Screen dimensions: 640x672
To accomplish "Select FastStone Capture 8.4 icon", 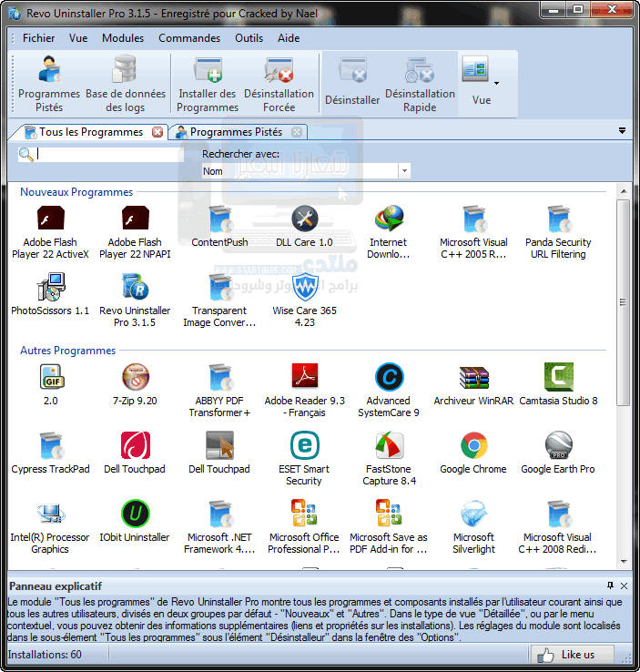I will click(x=389, y=459).
